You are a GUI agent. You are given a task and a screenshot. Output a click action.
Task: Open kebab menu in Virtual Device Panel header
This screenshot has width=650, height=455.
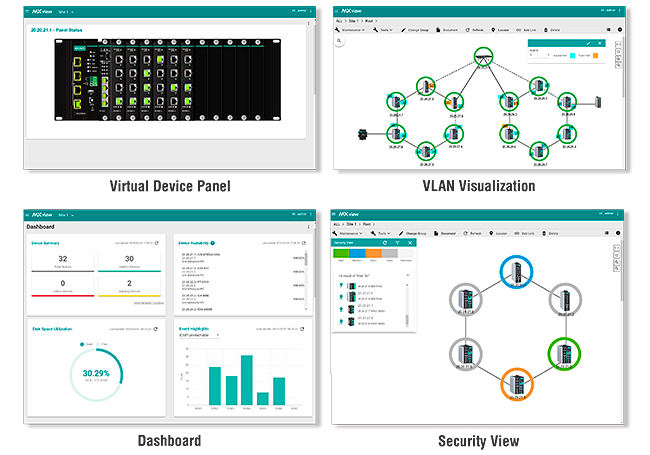click(x=310, y=11)
